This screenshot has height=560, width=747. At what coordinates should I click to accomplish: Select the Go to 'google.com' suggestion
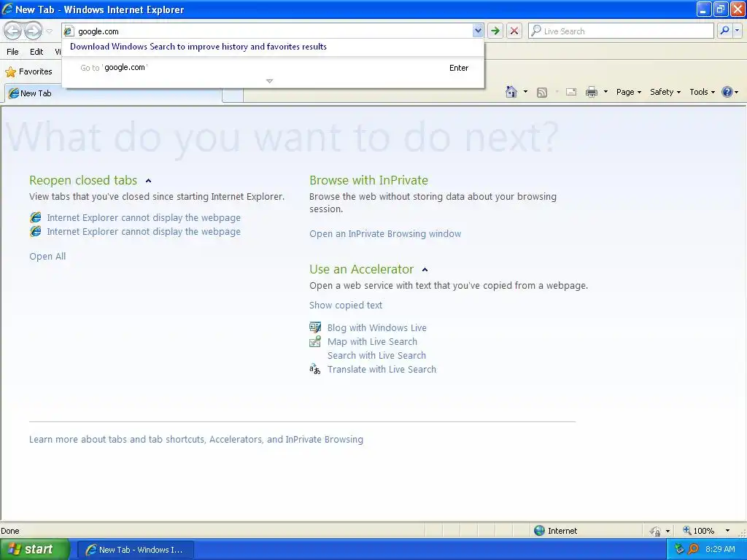274,68
